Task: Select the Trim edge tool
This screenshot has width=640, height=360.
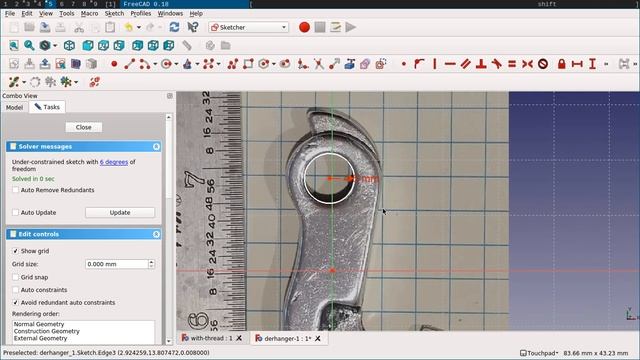Action: 318,64
